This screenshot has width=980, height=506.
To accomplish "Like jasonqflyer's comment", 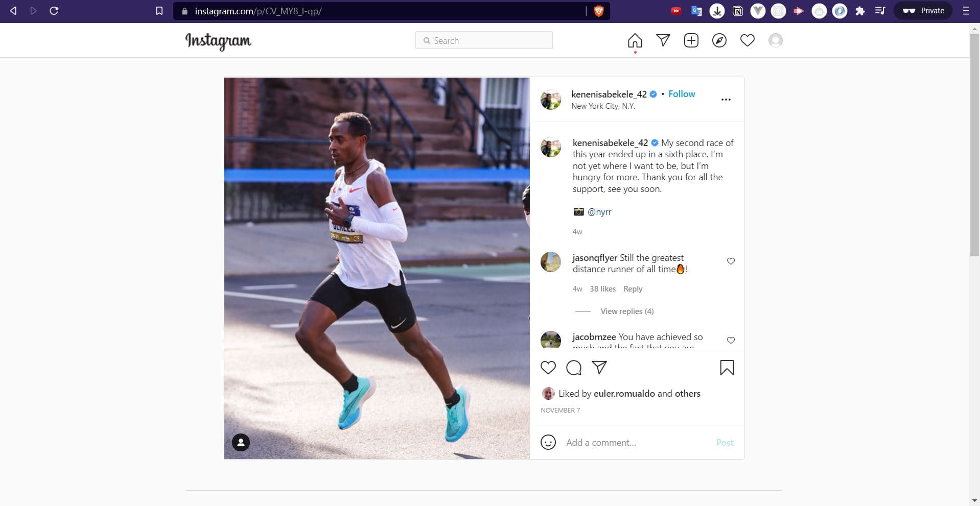I will tap(731, 261).
